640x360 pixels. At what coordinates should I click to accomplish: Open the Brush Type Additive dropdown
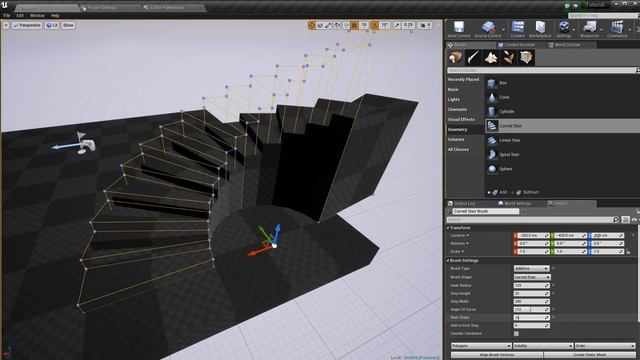[531, 269]
